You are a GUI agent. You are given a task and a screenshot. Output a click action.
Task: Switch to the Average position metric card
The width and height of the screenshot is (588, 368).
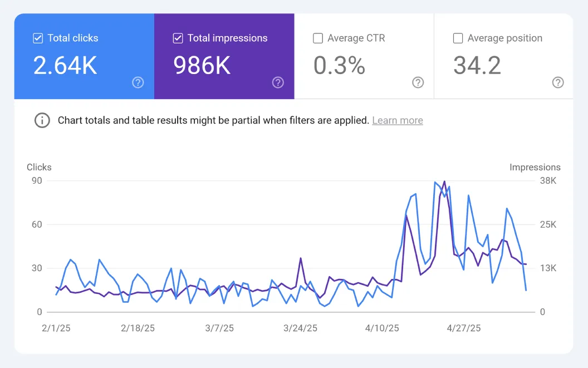click(503, 56)
